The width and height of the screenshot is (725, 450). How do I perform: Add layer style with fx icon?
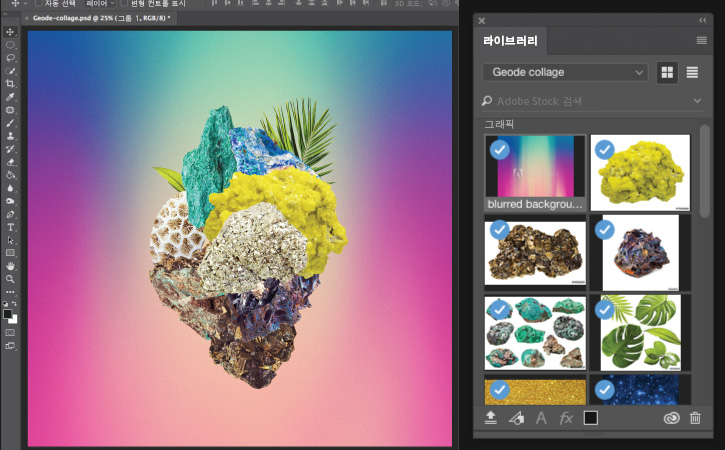(x=566, y=418)
